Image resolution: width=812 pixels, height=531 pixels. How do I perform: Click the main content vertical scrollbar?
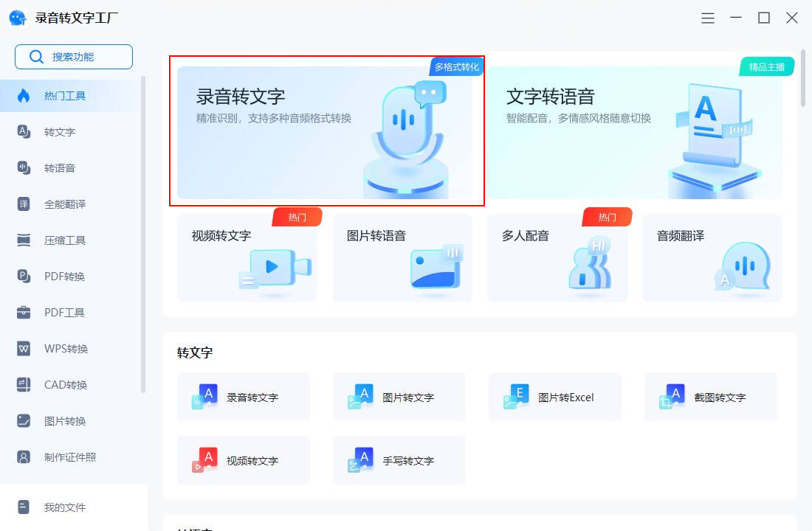click(803, 78)
